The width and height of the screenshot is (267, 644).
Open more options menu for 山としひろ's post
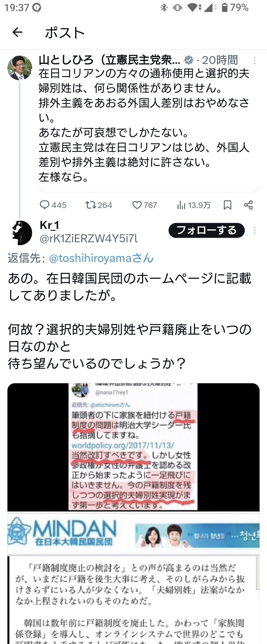pyautogui.click(x=254, y=60)
